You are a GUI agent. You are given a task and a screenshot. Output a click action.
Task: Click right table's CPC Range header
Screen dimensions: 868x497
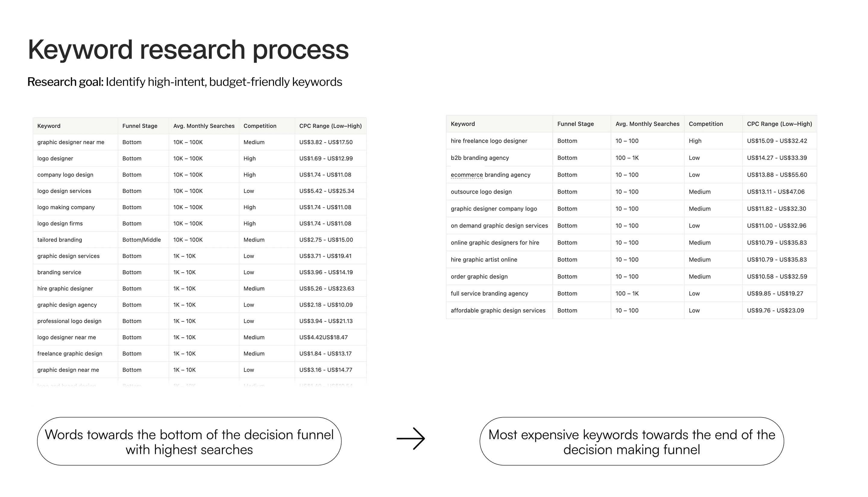pos(779,124)
